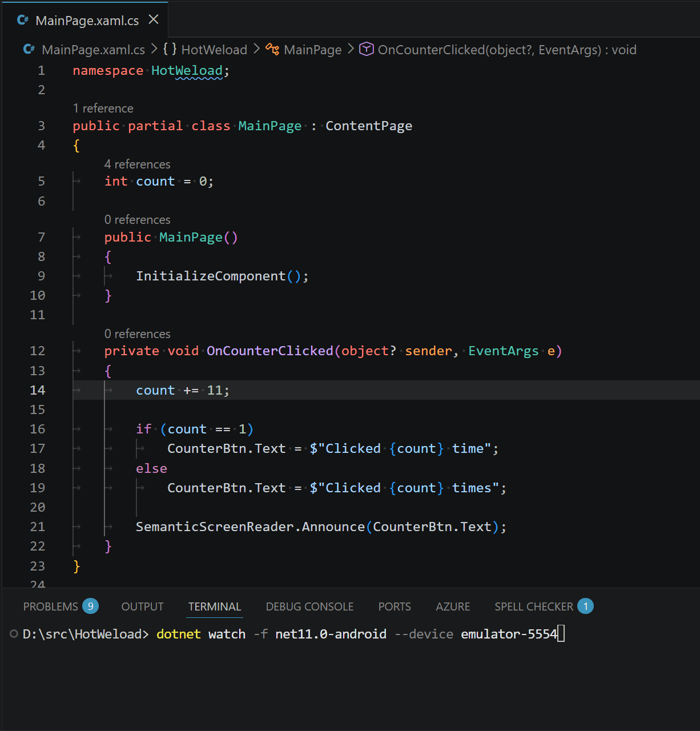The height and width of the screenshot is (731, 700).
Task: Open HotWeload namespace breadcrumb
Action: (214, 50)
